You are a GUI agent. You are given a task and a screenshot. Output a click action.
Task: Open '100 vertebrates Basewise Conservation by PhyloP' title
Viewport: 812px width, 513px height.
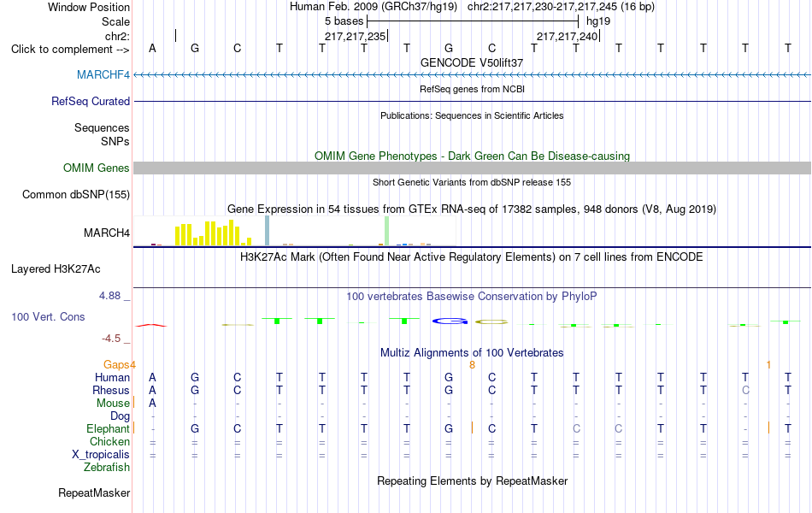pos(472,297)
